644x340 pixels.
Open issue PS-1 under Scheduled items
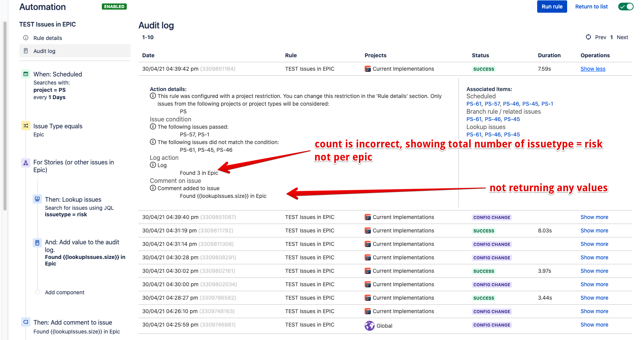tap(547, 104)
